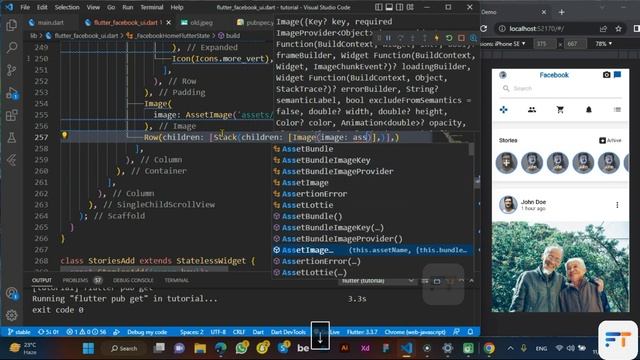
Task: Click the notifications bell in status bar
Action: [x=470, y=332]
